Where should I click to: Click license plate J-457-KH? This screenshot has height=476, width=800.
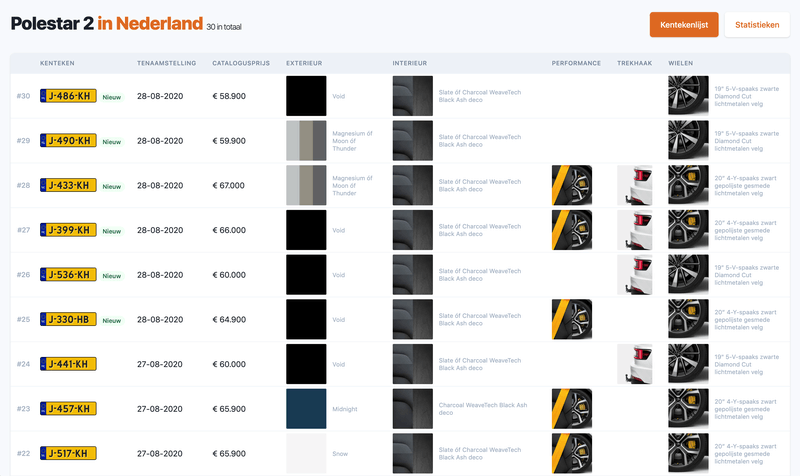[68, 409]
